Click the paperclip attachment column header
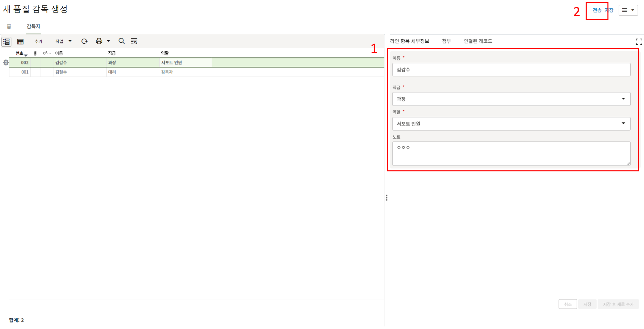Screen dimensions: 644x329 coord(35,53)
